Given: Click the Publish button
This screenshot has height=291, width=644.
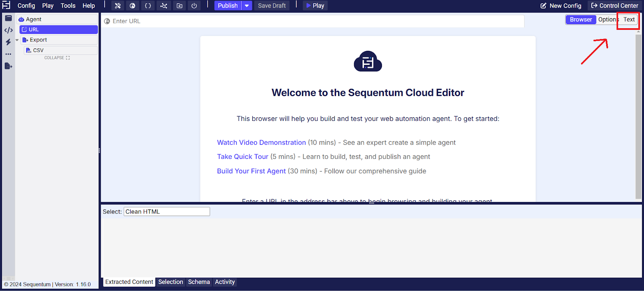Looking at the screenshot, I should tap(228, 6).
